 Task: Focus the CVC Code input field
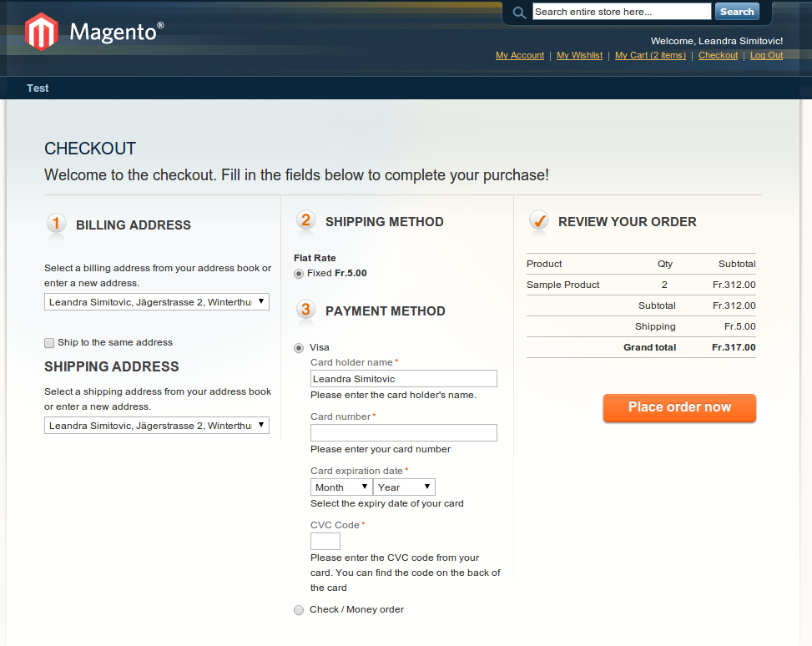pyautogui.click(x=325, y=542)
